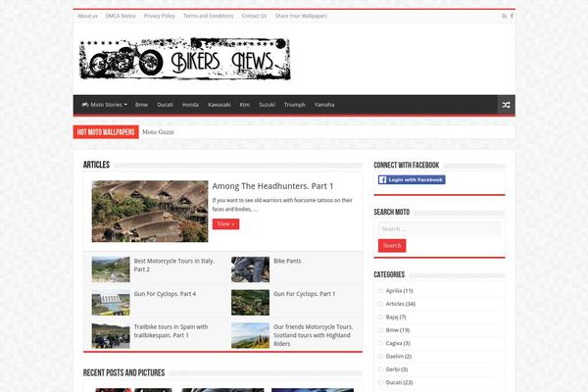Open the Yamaha menu item

click(324, 105)
